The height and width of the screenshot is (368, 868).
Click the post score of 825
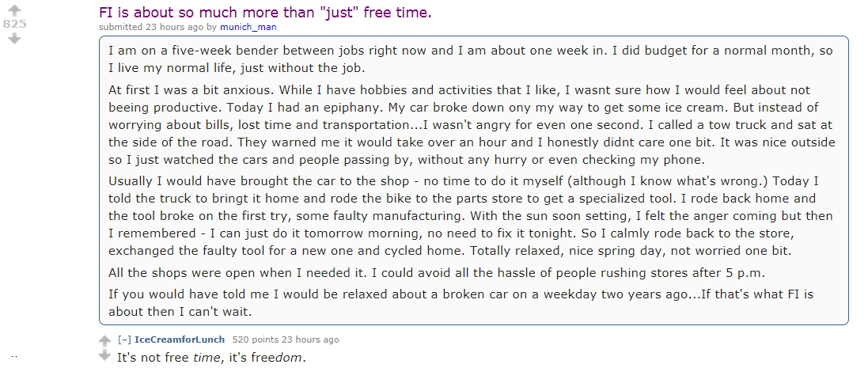(x=14, y=25)
